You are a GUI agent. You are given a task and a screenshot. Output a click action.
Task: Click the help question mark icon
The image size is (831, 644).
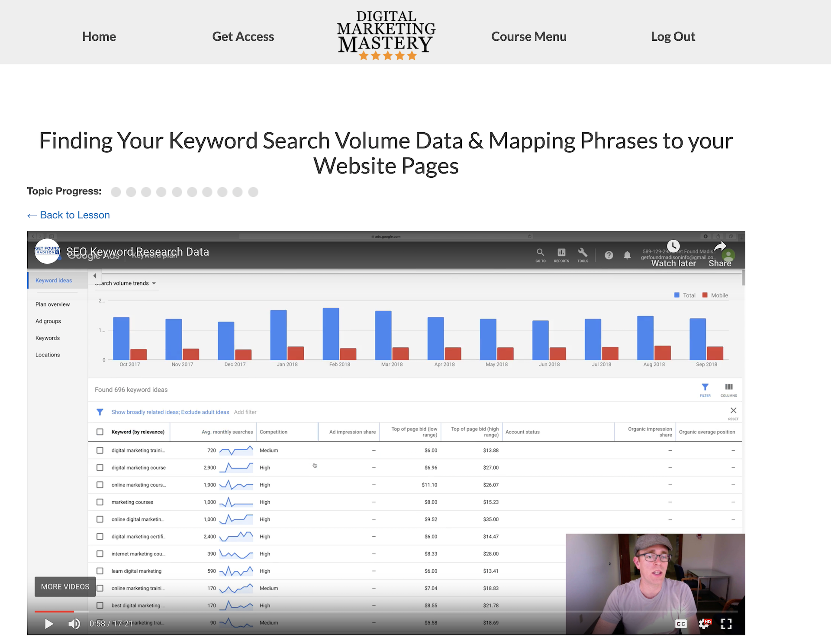pos(609,255)
